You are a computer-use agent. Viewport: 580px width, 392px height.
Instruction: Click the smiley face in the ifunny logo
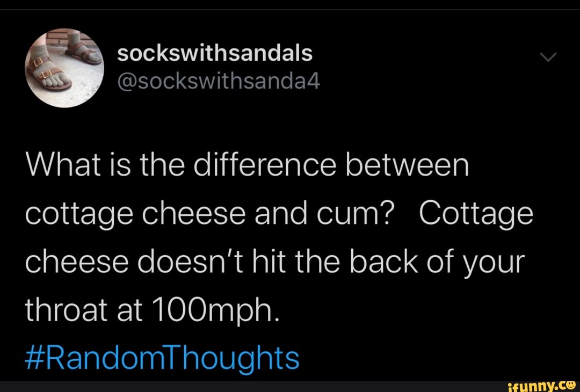570,386
